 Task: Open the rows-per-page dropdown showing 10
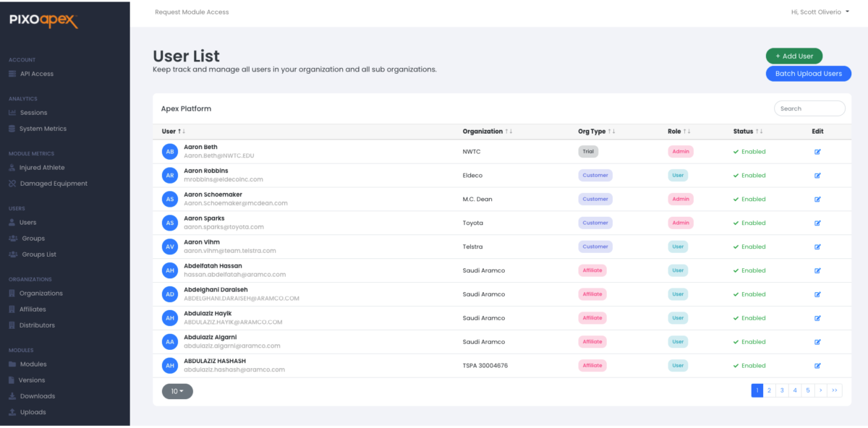(x=177, y=390)
